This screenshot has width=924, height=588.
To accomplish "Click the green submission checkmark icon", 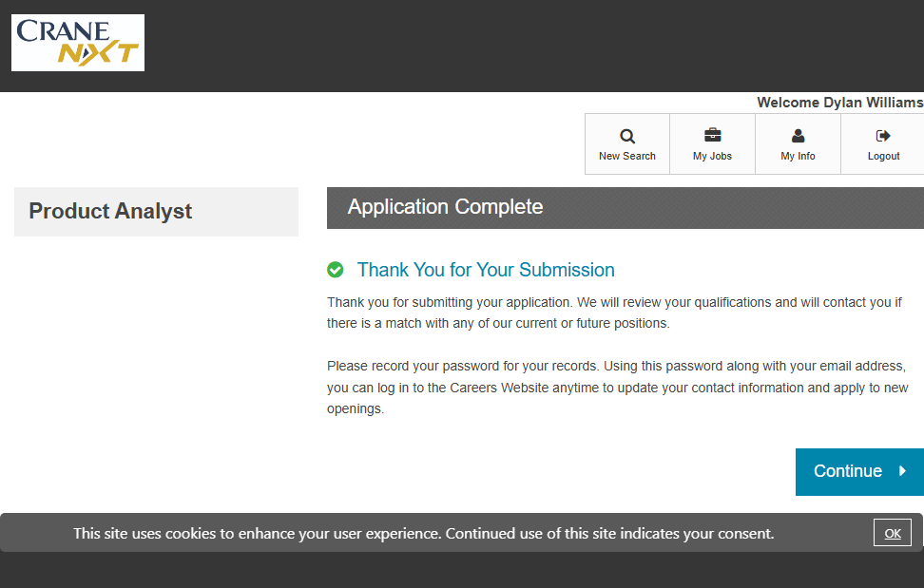I will [x=336, y=270].
